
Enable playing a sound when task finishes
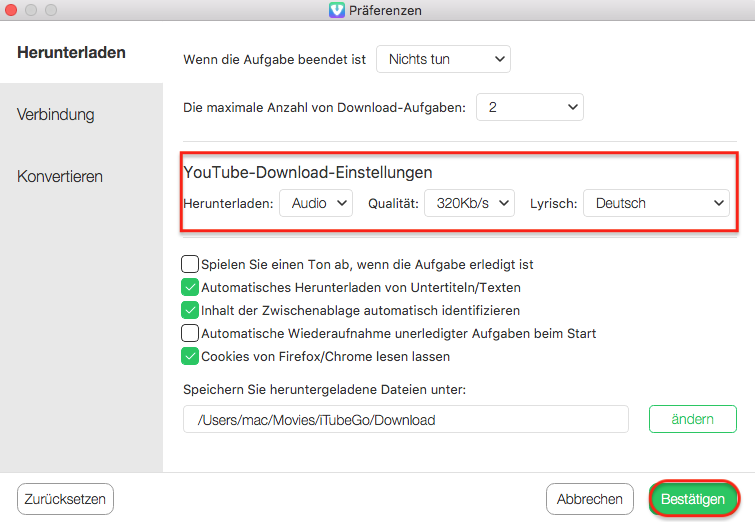(x=190, y=264)
